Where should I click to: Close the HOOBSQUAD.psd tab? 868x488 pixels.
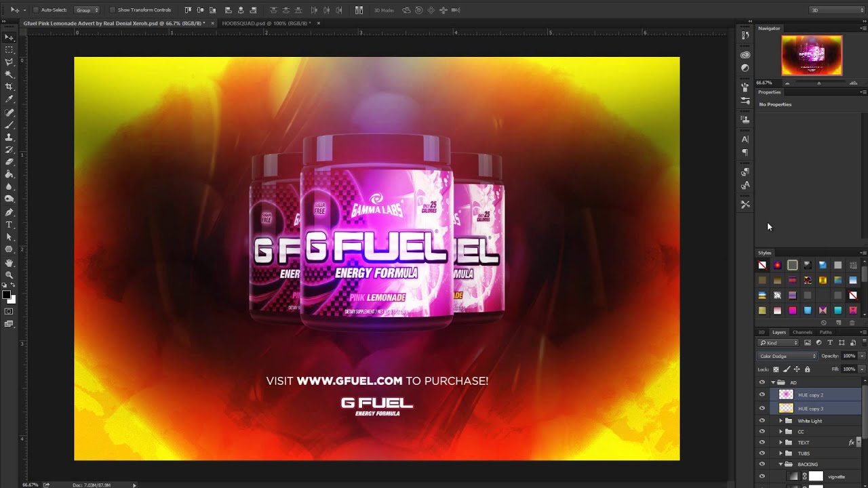coord(319,23)
